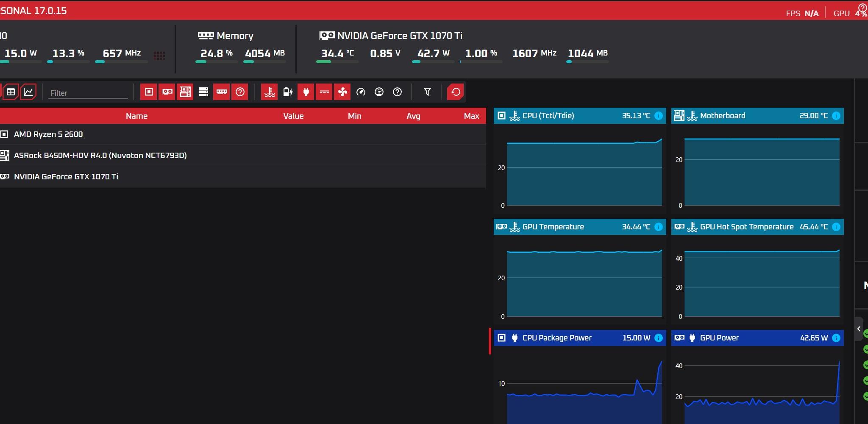Click the funnel filter icon
Screen dimensions: 868x424
pos(427,92)
